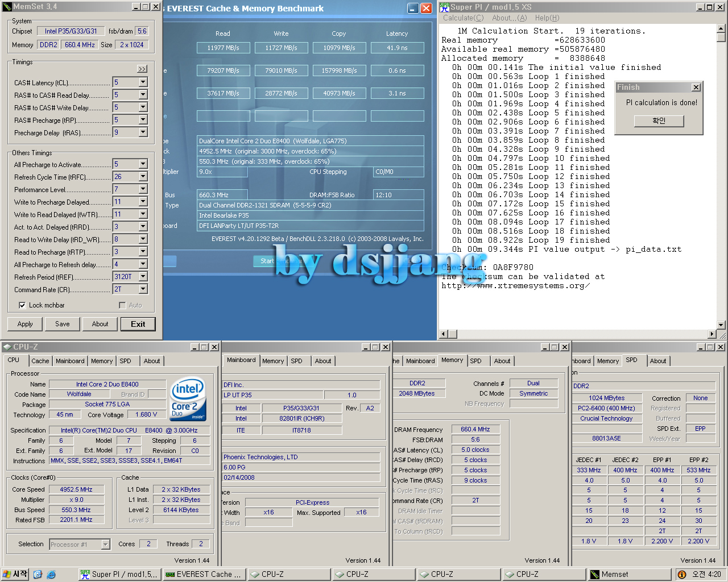
Task: Click the Core Speed 4952.5 MHz value
Action: (76, 489)
